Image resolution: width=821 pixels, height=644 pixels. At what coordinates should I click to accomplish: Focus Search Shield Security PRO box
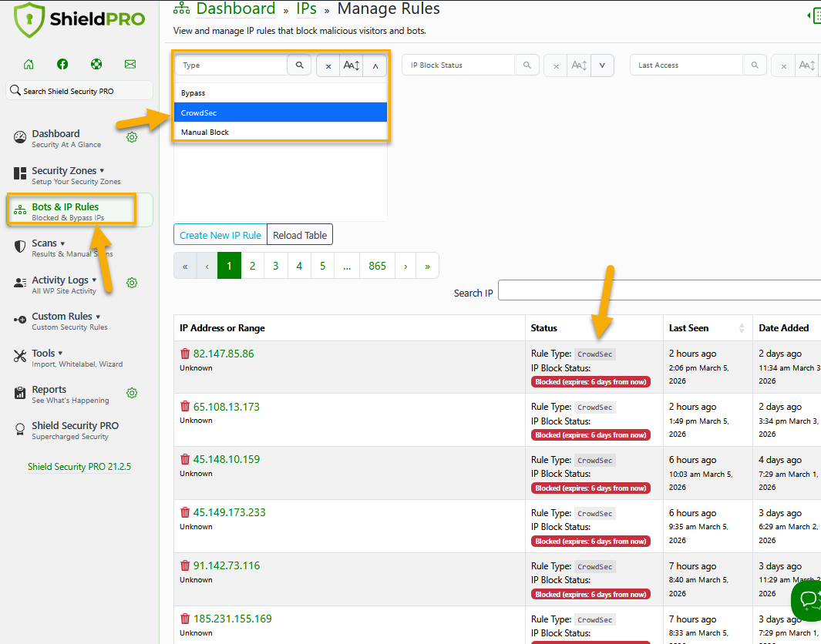(79, 90)
